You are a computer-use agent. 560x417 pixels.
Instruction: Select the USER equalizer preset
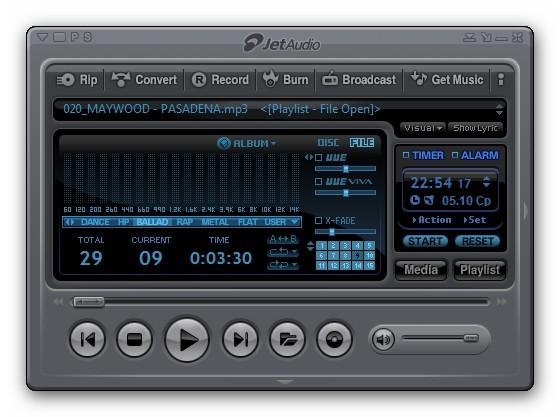(x=275, y=222)
